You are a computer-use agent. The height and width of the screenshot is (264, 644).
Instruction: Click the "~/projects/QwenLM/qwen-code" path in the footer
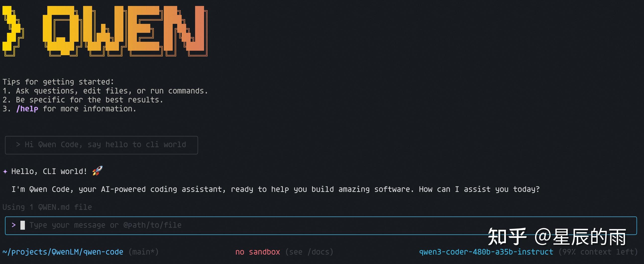(x=63, y=252)
